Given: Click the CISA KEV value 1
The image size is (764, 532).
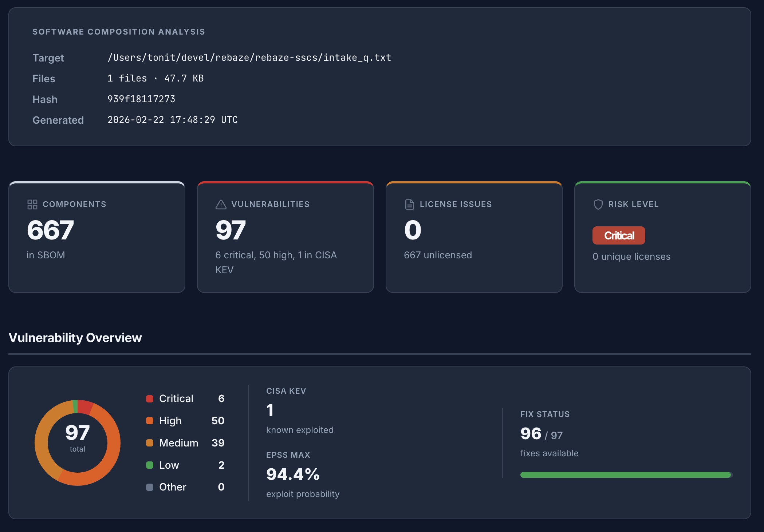Looking at the screenshot, I should [x=270, y=410].
